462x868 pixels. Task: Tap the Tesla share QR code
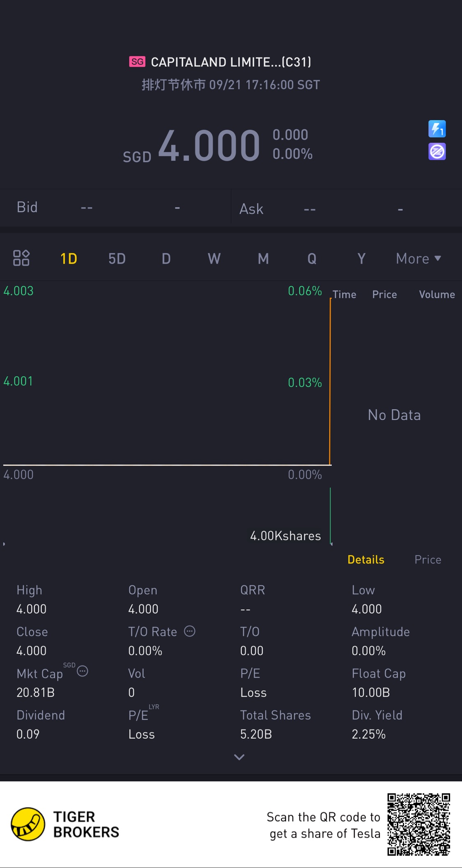click(x=418, y=824)
